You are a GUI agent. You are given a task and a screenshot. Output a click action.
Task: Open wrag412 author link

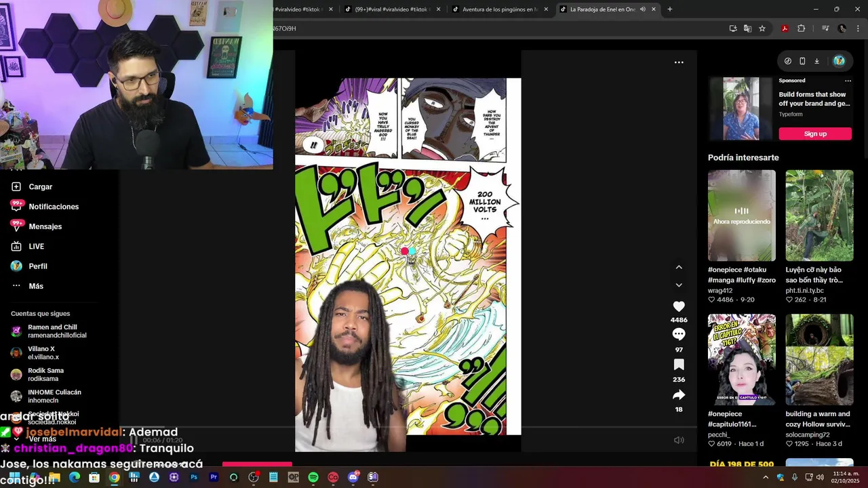coord(720,290)
